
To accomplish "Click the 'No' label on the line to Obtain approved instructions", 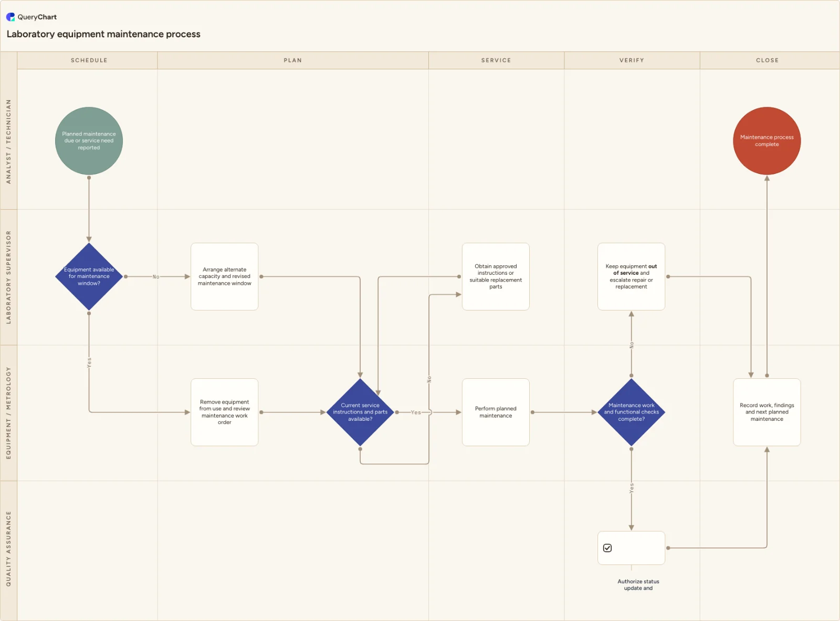I will [429, 379].
